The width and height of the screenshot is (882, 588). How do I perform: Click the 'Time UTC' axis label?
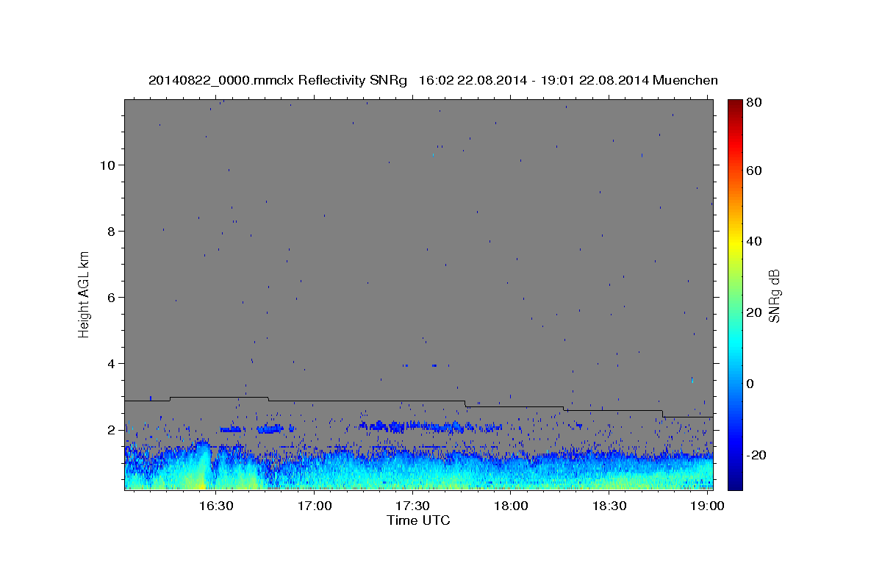418,520
